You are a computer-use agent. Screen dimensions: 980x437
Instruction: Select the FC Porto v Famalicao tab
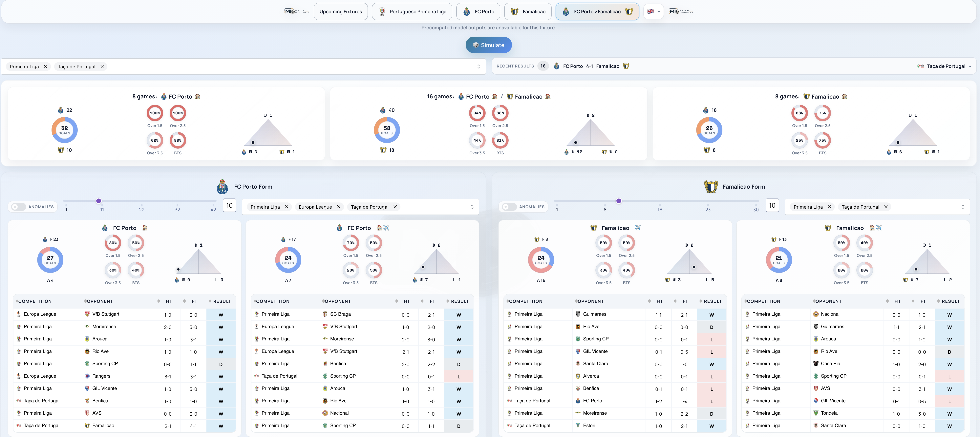[x=597, y=12]
